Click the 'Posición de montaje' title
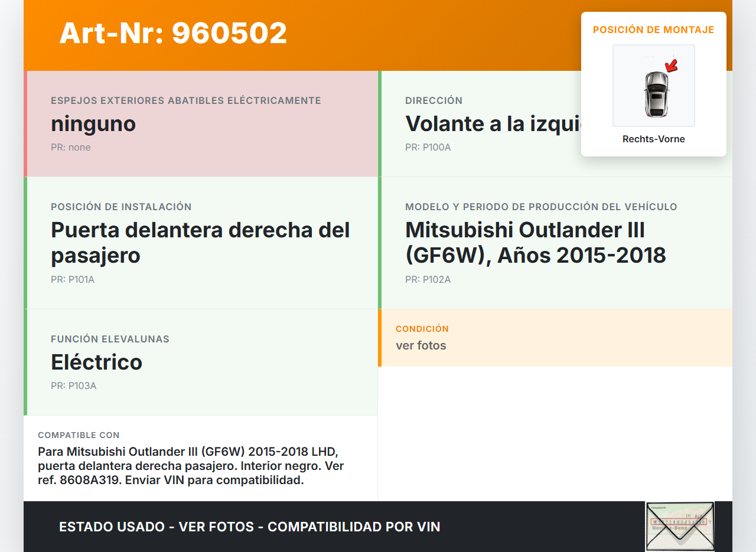The width and height of the screenshot is (756, 552). (x=653, y=30)
